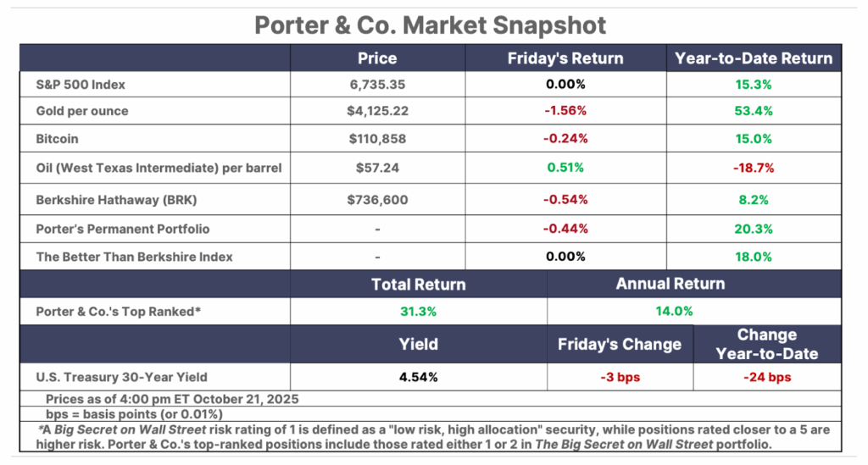Click the Change Year-to-Date header
This screenshot has height=465, width=868.
tap(766, 344)
